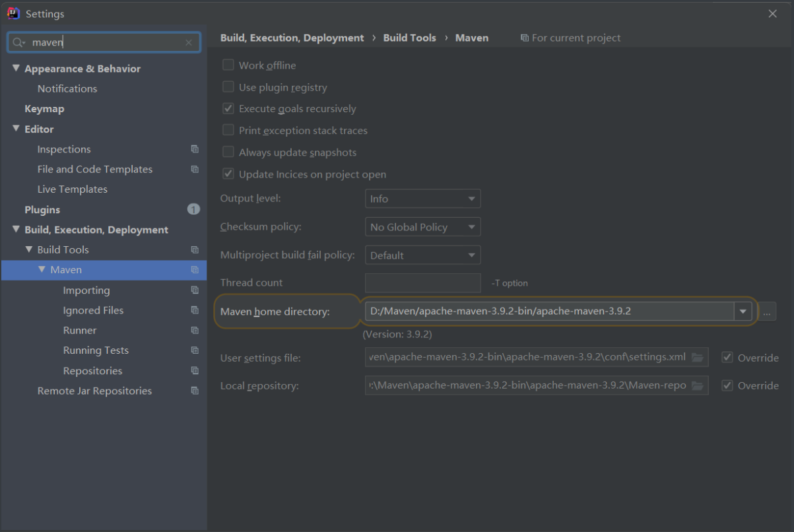This screenshot has height=532, width=794.
Task: Click the clear search X icon
Action: [x=189, y=43]
